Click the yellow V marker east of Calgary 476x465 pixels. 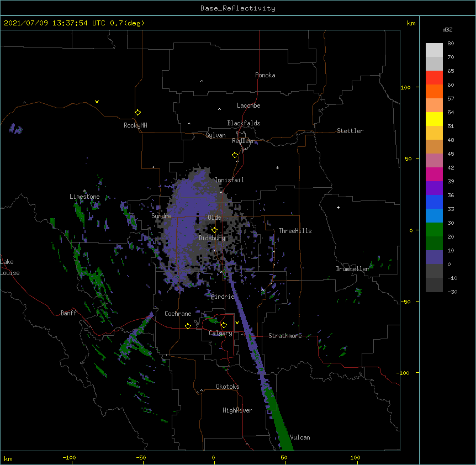point(237,323)
